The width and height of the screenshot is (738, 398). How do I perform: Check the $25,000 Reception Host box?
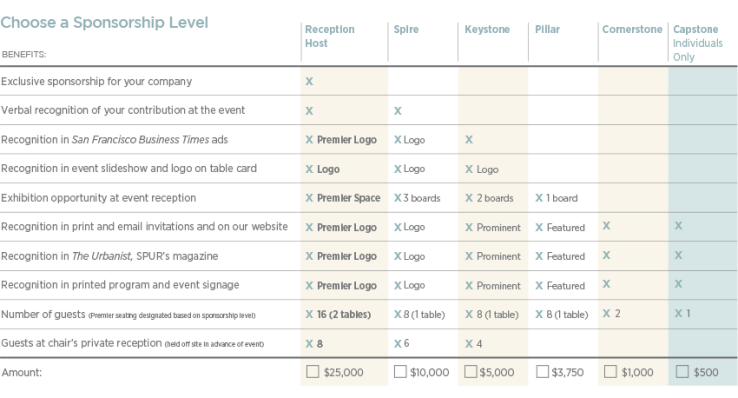(313, 372)
